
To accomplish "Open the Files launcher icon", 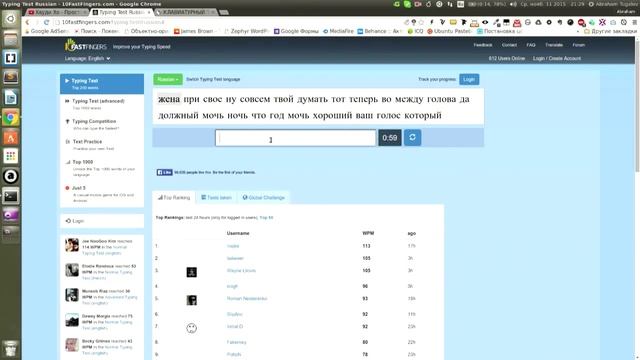I will click(11, 39).
